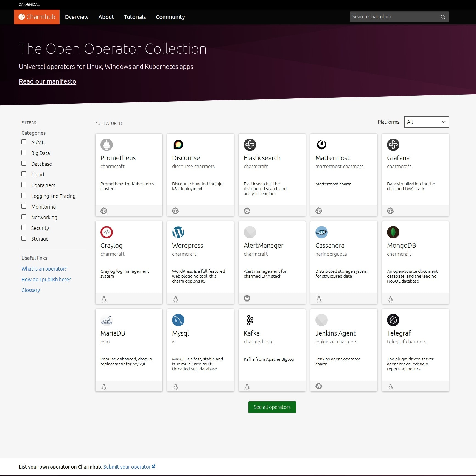Click Linux penguin icon on Graylog card

[104, 299]
